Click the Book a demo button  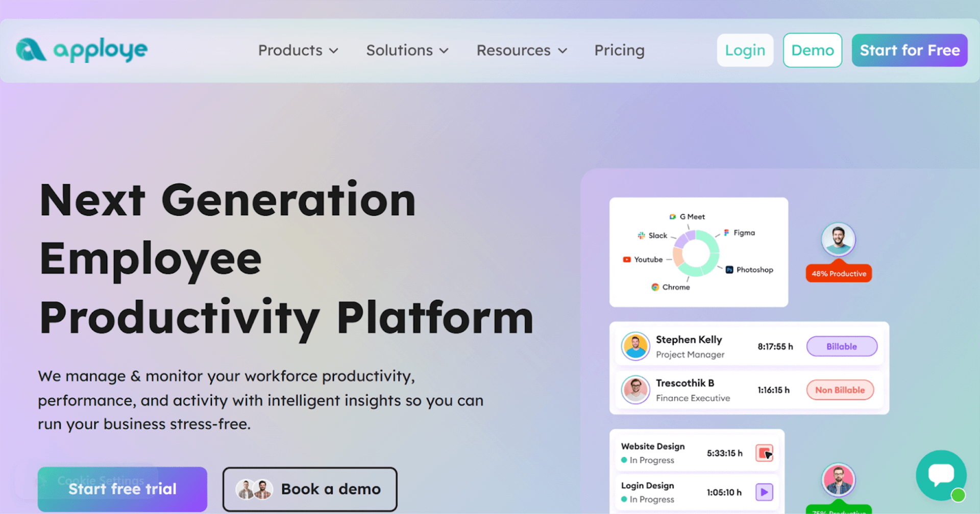click(310, 489)
